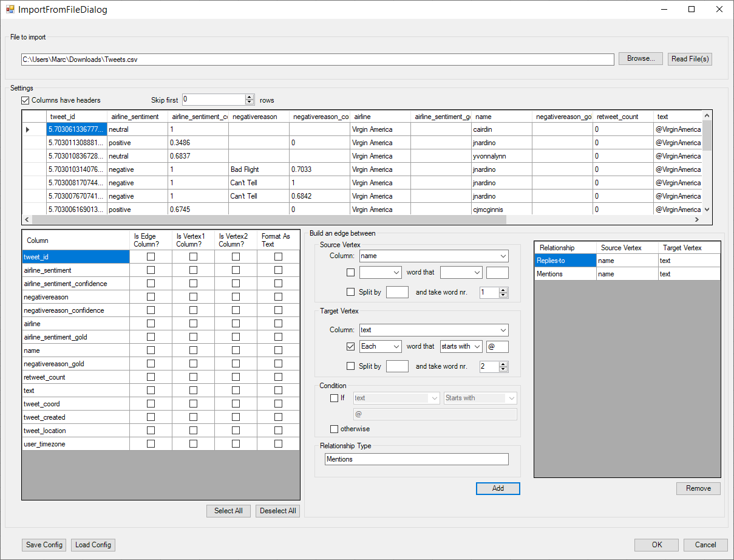
Task: Increase the Skip first rows spinner
Action: coord(250,97)
